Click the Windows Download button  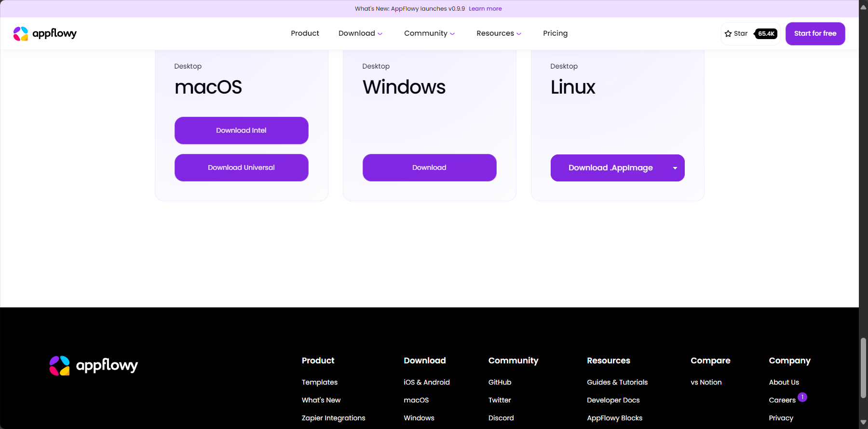click(429, 167)
